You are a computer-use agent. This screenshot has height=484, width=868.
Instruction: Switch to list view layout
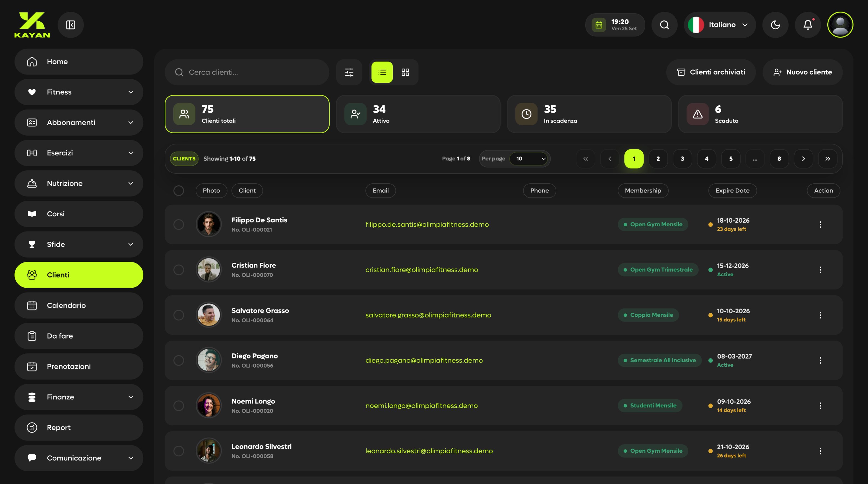coord(382,72)
